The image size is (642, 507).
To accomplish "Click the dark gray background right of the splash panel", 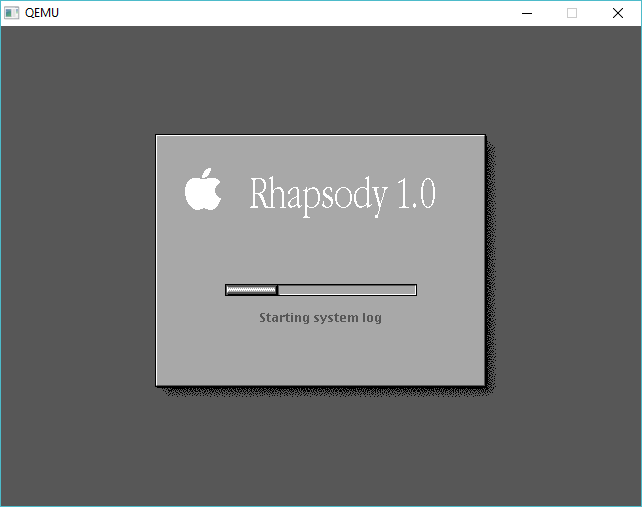I will [x=565, y=260].
